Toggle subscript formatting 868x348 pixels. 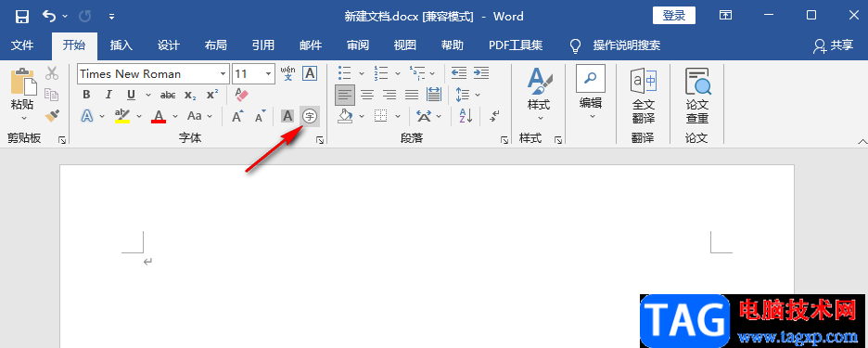[x=190, y=95]
